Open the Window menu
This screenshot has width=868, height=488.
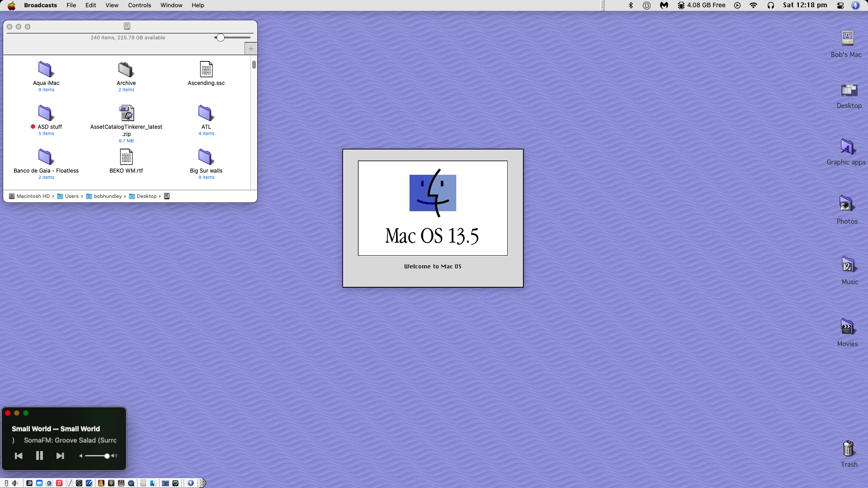(171, 5)
